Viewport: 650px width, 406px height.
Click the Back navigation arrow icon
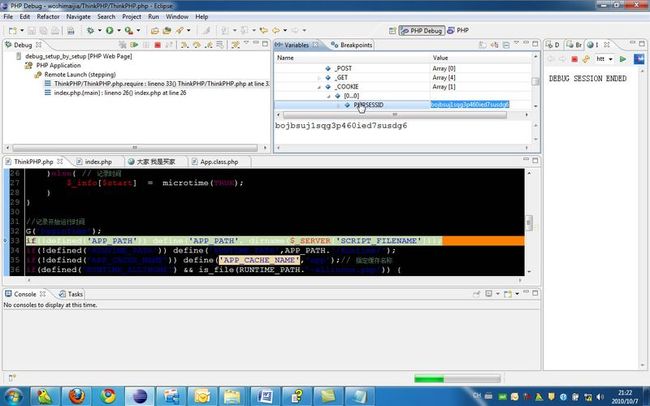click(276, 30)
